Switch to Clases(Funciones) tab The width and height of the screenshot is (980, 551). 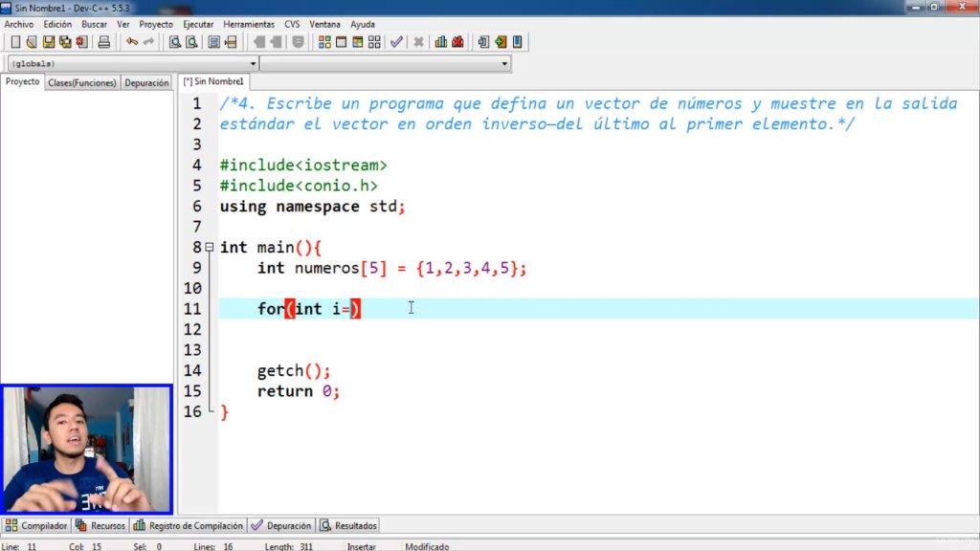tap(82, 82)
